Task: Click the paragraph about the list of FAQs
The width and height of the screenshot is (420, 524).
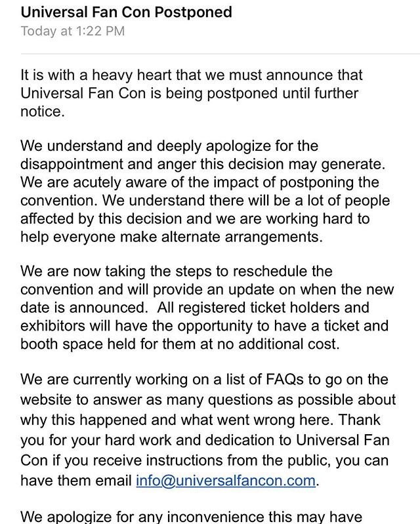Action: [x=207, y=430]
